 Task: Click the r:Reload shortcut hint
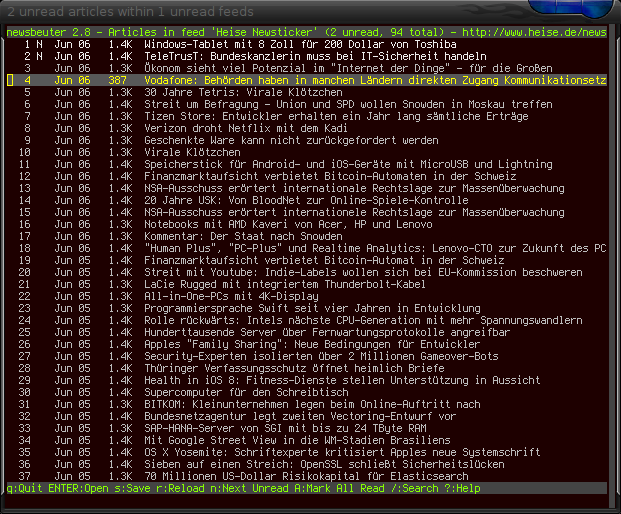(181, 488)
